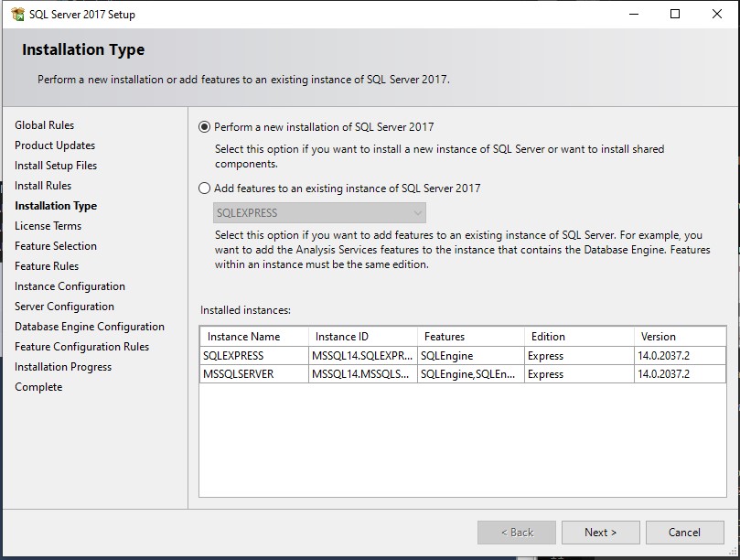Maximize the SQL Server Setup window
The width and height of the screenshot is (740, 560).
(675, 14)
